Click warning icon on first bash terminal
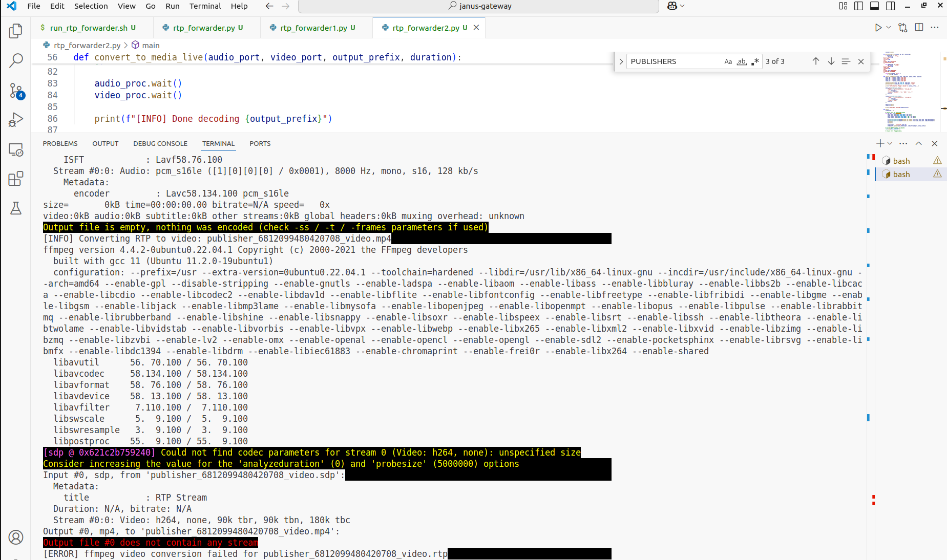The height and width of the screenshot is (560, 947). 937,161
